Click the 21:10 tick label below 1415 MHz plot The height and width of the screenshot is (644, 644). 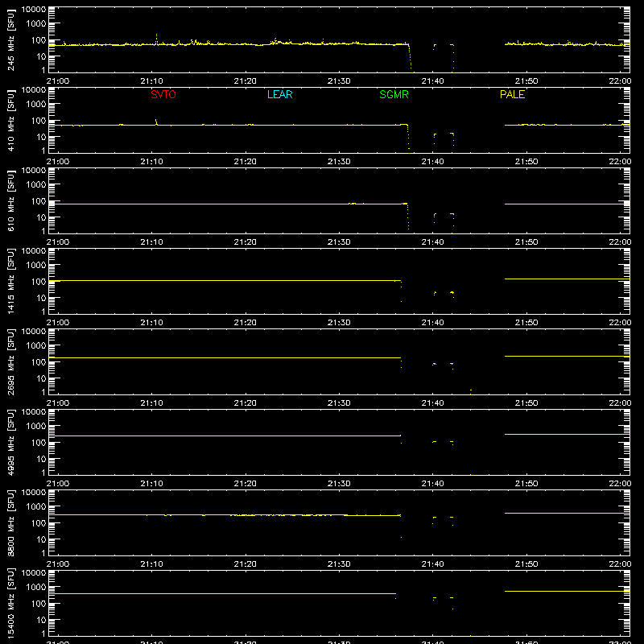[151, 323]
